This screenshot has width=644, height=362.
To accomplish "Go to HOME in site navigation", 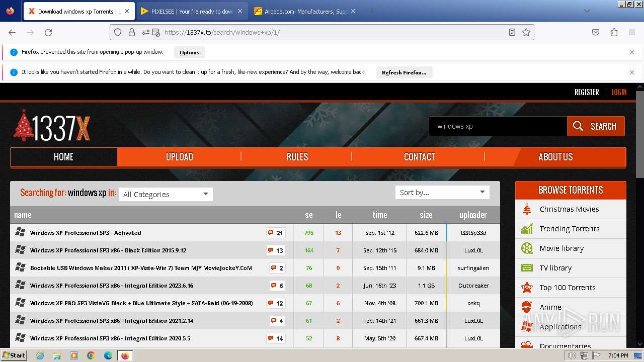I will 63,157.
